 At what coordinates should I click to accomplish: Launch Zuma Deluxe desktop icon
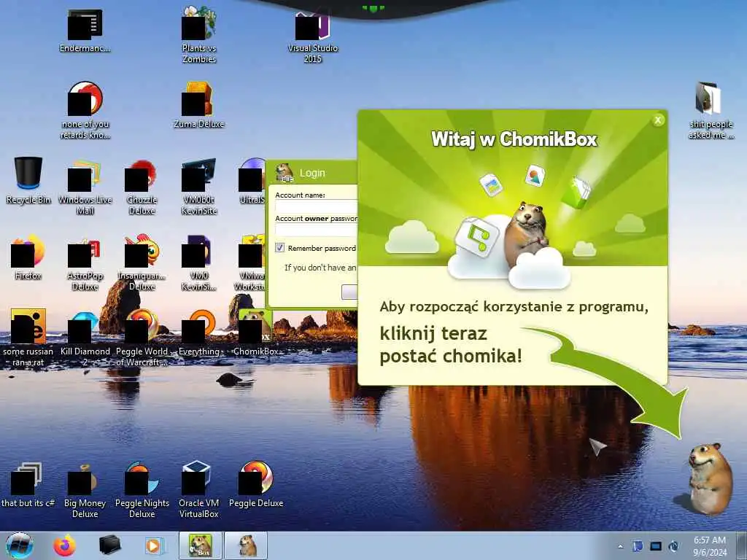(x=198, y=105)
